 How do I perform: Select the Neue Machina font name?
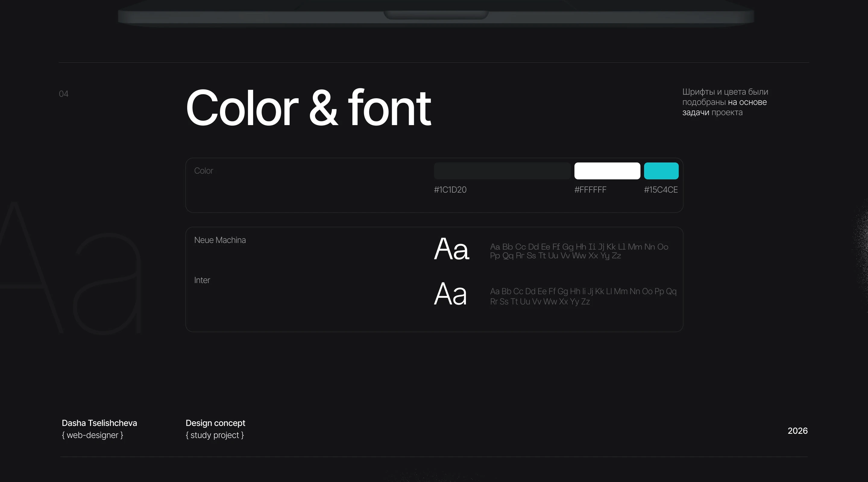[x=220, y=240]
